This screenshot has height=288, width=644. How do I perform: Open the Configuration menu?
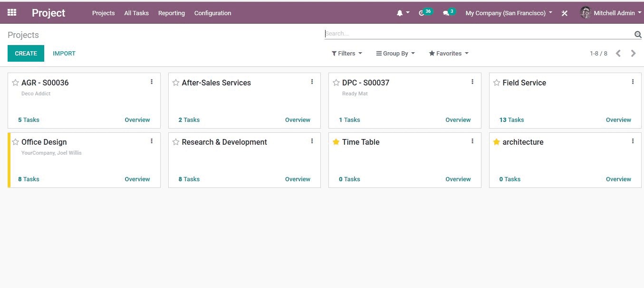coord(212,13)
